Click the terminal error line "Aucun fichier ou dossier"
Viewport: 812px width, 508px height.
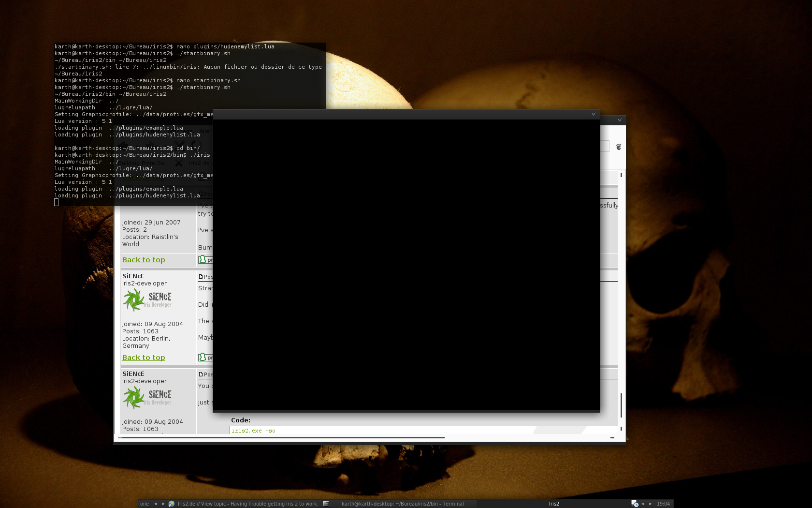coord(188,67)
